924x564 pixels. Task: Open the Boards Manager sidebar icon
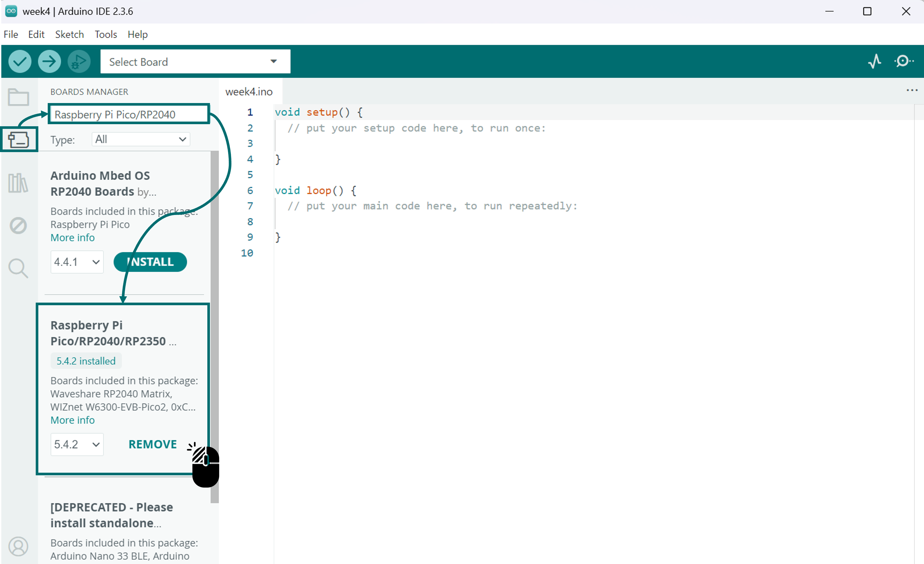tap(18, 140)
